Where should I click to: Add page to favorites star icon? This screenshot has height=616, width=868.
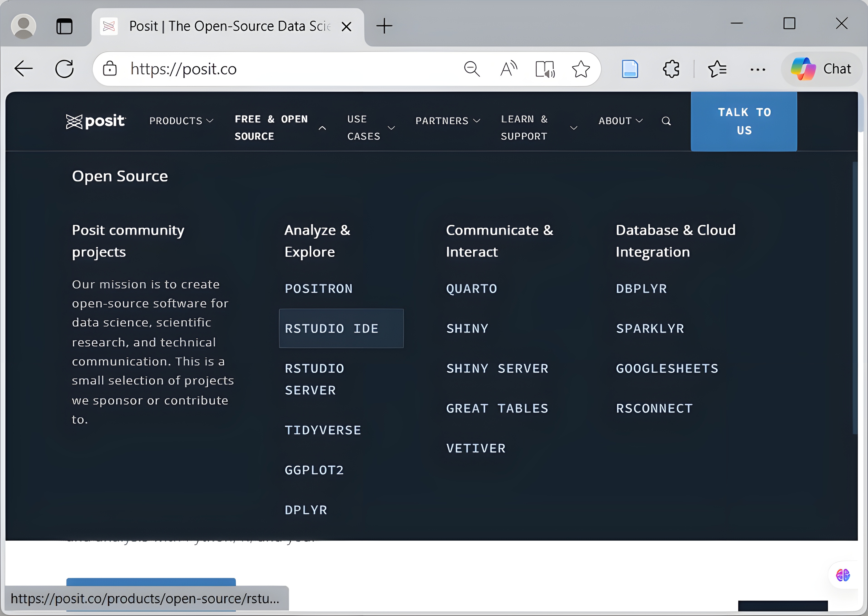click(581, 69)
